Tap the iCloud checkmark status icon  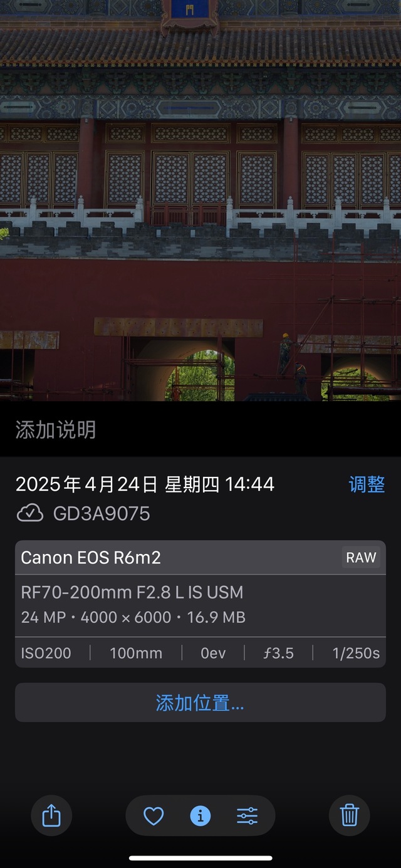30,514
